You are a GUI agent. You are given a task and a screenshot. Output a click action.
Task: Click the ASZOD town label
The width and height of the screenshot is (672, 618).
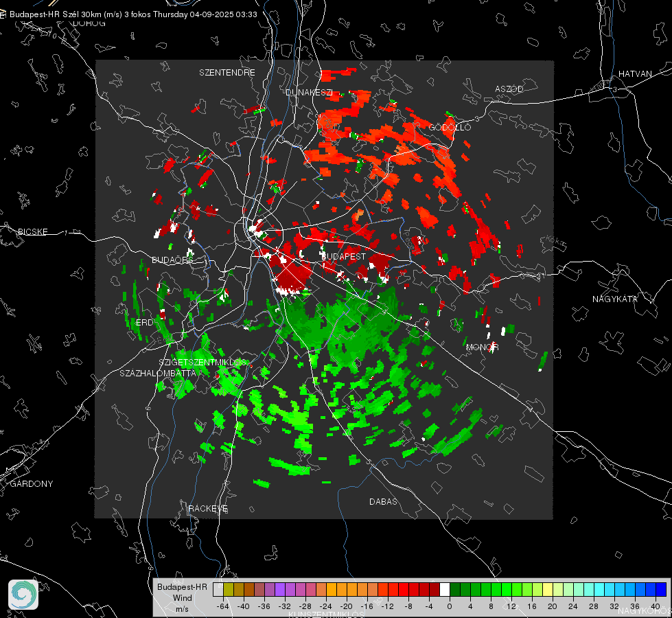tap(509, 89)
